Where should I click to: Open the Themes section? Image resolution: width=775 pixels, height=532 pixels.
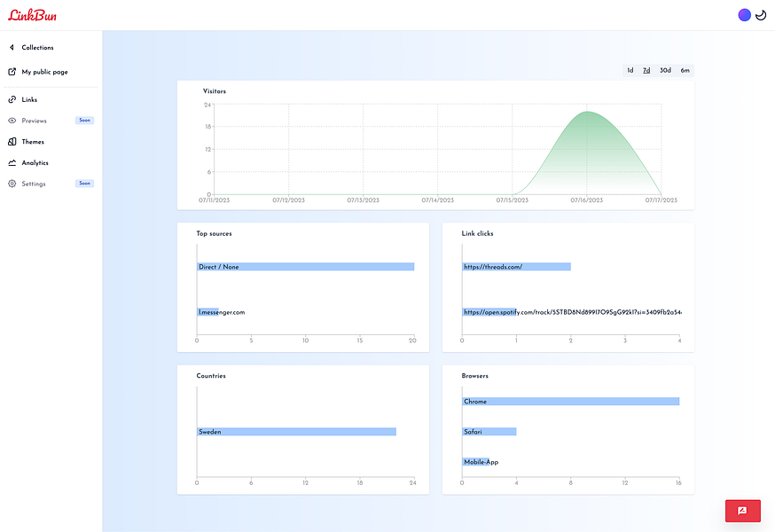tap(33, 142)
